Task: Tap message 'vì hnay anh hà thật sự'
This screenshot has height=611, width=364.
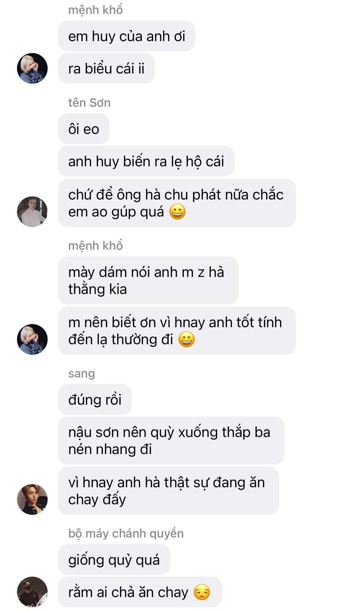Action: coord(168,491)
